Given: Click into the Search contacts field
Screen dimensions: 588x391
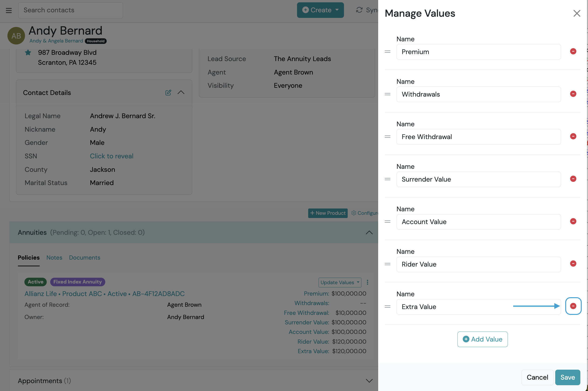Looking at the screenshot, I should 71,10.
